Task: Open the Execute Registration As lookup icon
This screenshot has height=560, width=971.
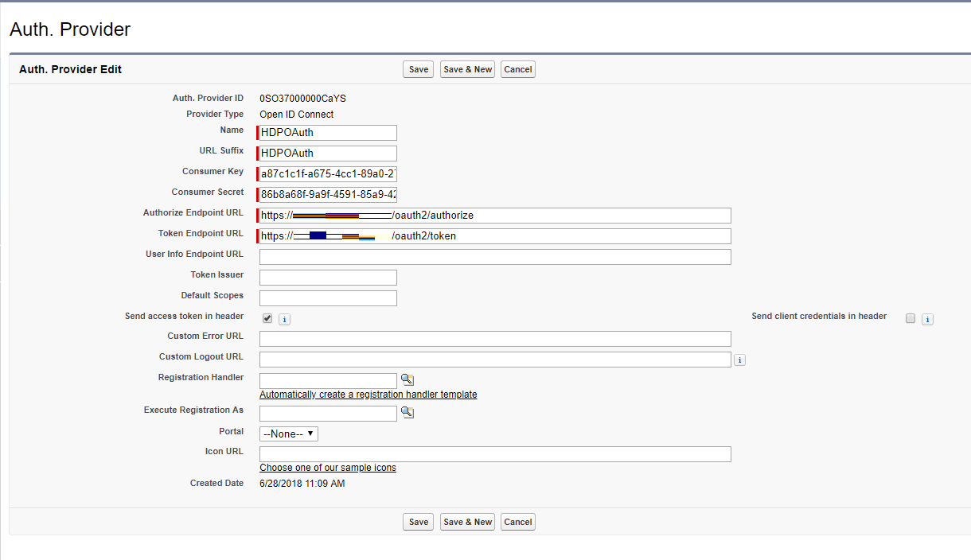Action: (x=407, y=412)
